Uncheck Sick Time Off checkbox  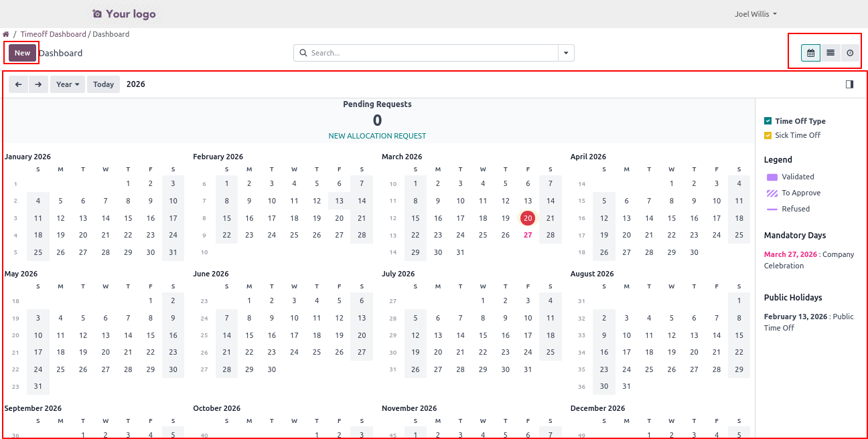click(768, 135)
